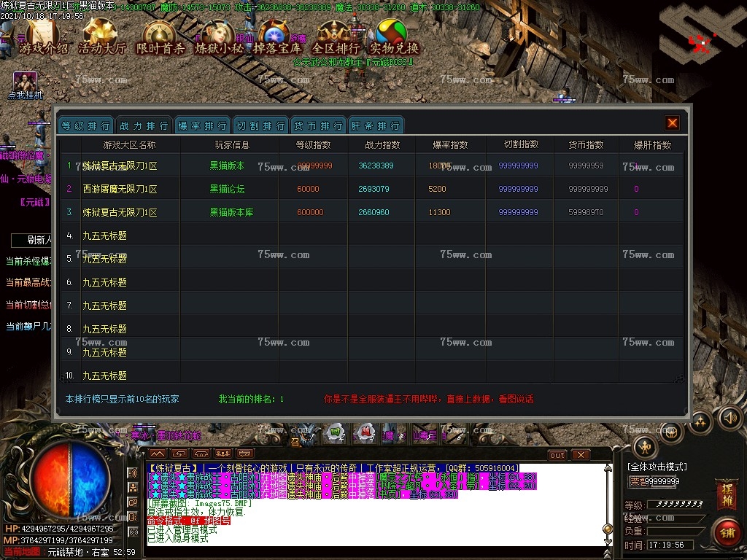Image resolution: width=747 pixels, height=560 pixels.
Task: Click the 货币指数 column header
Action: tap(586, 145)
